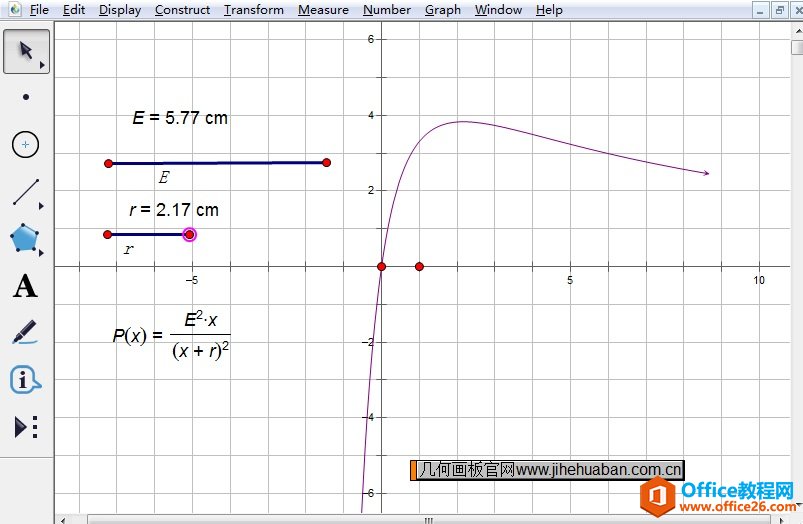
Task: Open the Construct menu
Action: pos(182,10)
